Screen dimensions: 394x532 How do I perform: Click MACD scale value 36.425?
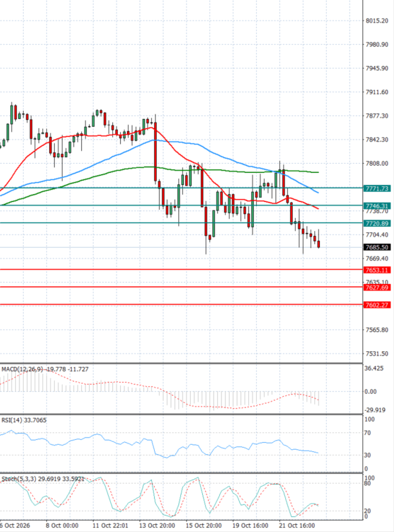(374, 368)
